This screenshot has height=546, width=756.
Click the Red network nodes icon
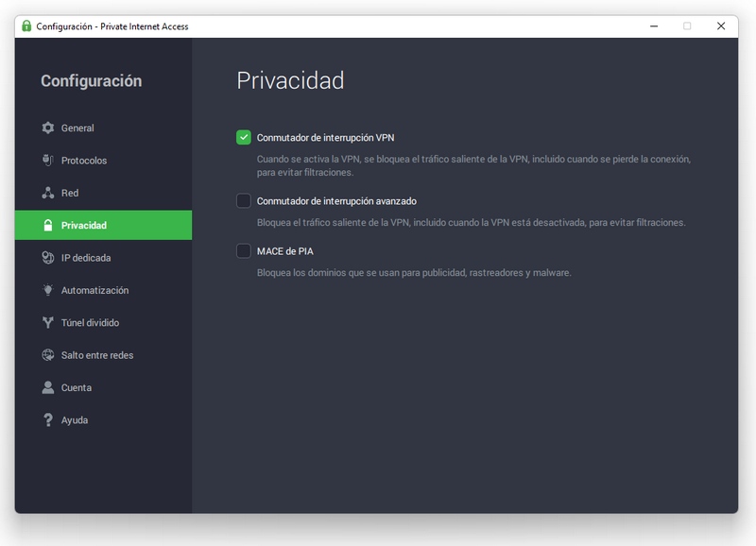click(48, 193)
